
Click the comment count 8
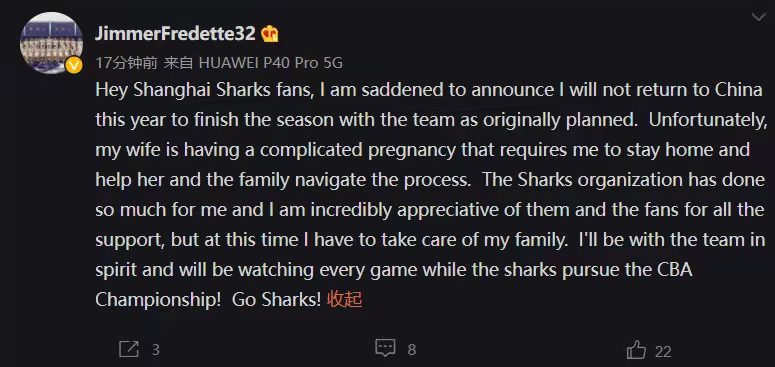click(412, 350)
